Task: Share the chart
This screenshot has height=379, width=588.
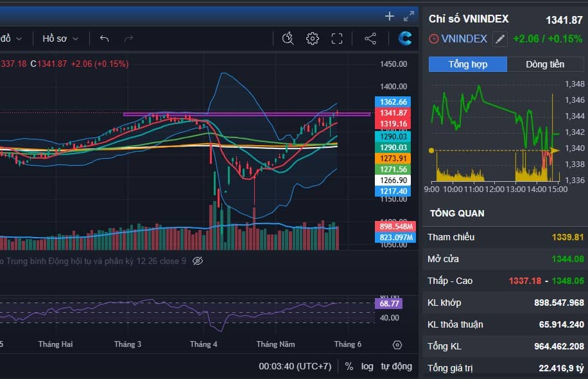Action: coord(370,39)
